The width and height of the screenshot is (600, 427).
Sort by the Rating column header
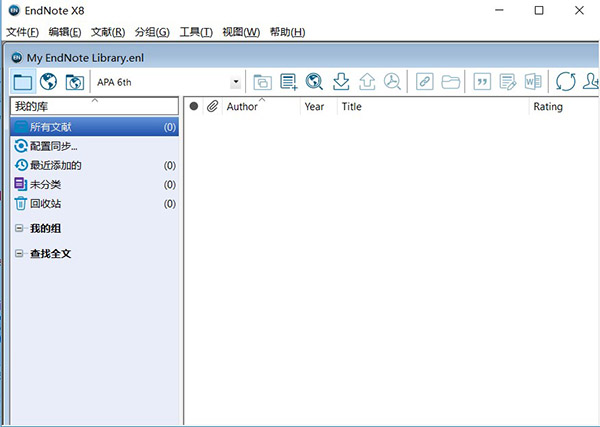(x=564, y=106)
